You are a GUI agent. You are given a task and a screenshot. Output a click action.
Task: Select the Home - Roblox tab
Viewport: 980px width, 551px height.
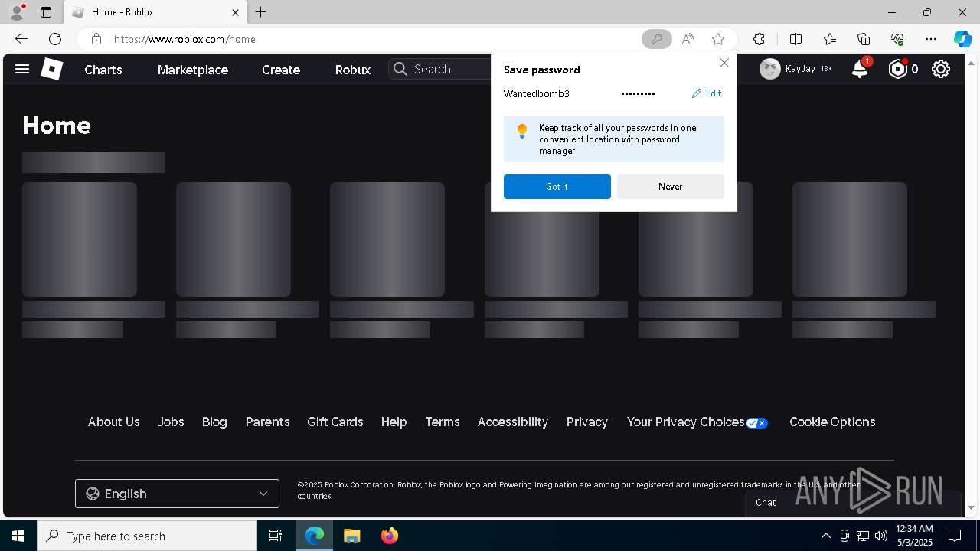point(154,12)
